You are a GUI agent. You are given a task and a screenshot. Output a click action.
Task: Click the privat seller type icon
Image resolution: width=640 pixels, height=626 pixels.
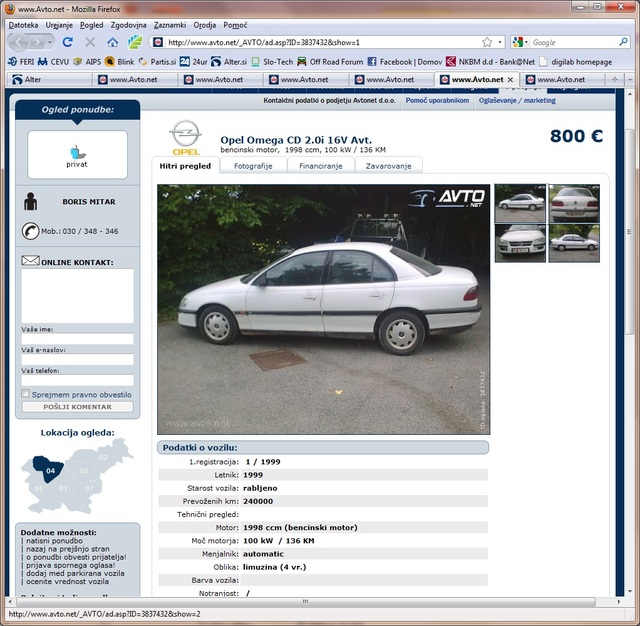pyautogui.click(x=77, y=155)
